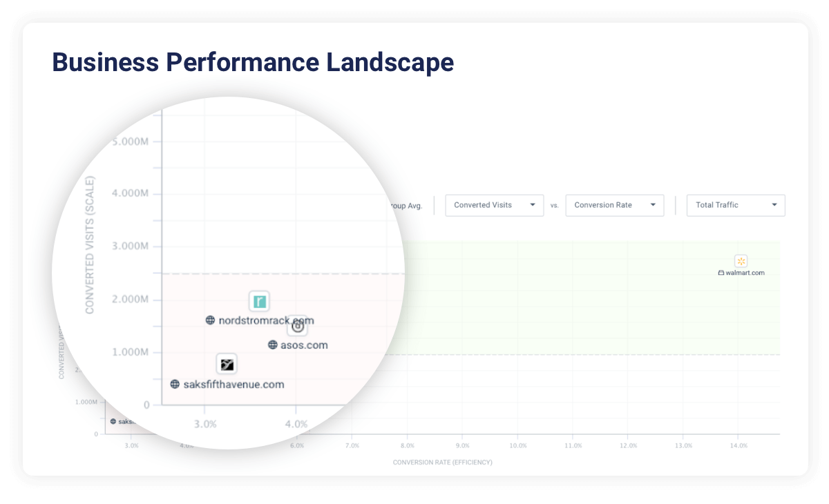The image size is (829, 504).
Task: Click the 5.000M y-axis label
Action: click(x=131, y=142)
